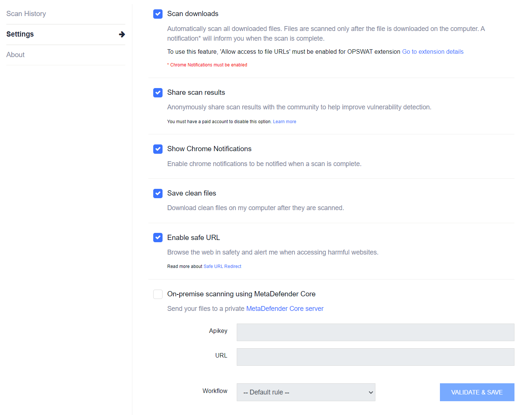The image size is (532, 415).
Task: Click the Apikey field label
Action: coord(218,331)
